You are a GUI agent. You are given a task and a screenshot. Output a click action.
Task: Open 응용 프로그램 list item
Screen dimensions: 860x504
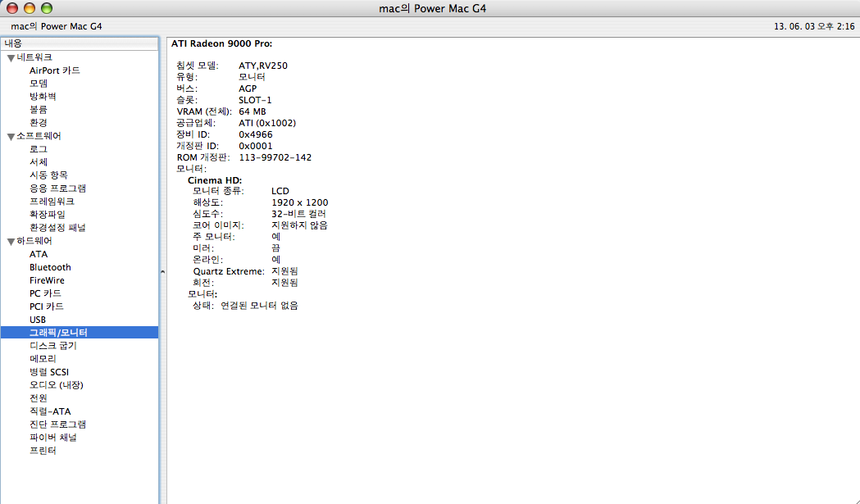(57, 188)
